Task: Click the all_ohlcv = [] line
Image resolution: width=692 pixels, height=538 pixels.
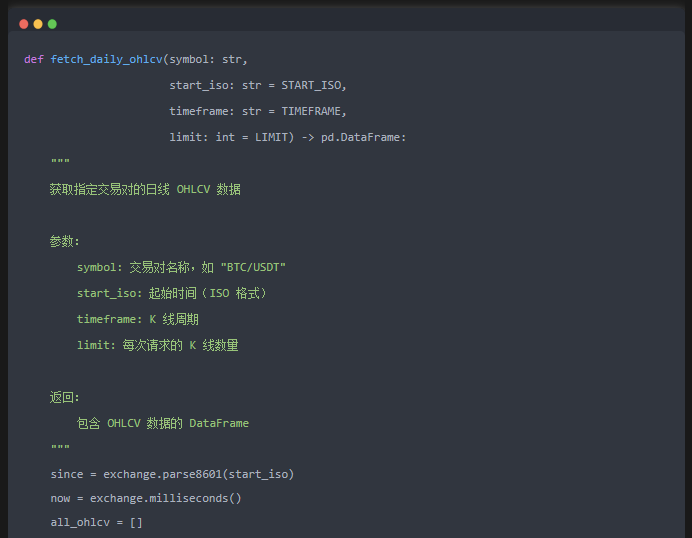Action: click(x=96, y=523)
